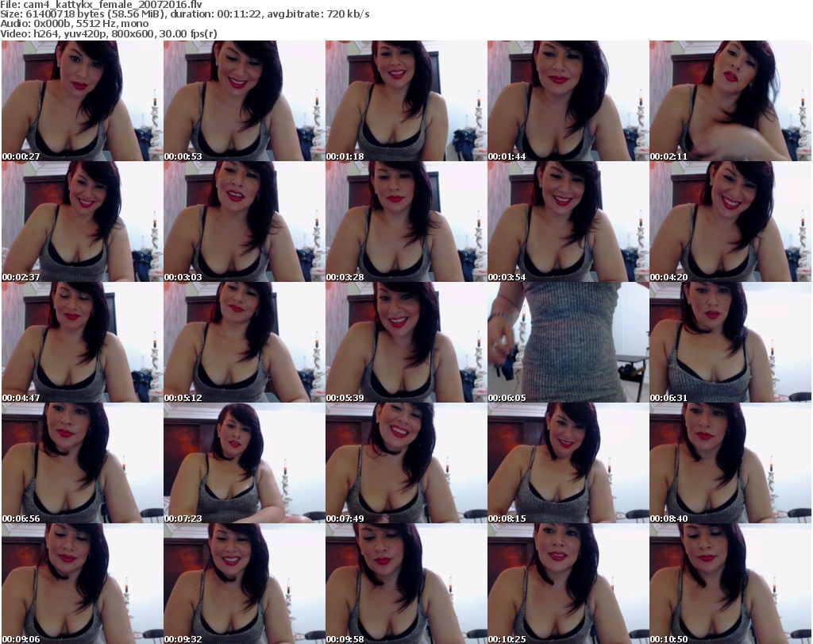This screenshot has height=644, width=813.
Task: Select the thumbnail stamped 00:00:53
Action: point(245,101)
